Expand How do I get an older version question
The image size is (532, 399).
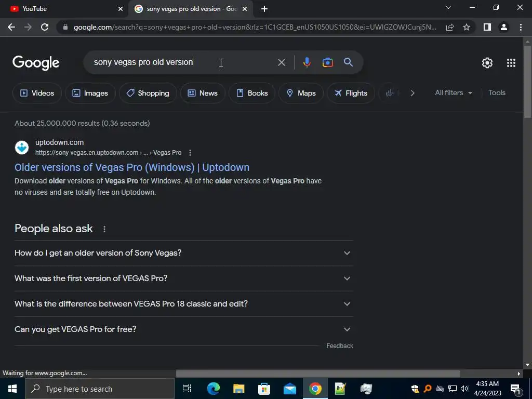coord(184,253)
